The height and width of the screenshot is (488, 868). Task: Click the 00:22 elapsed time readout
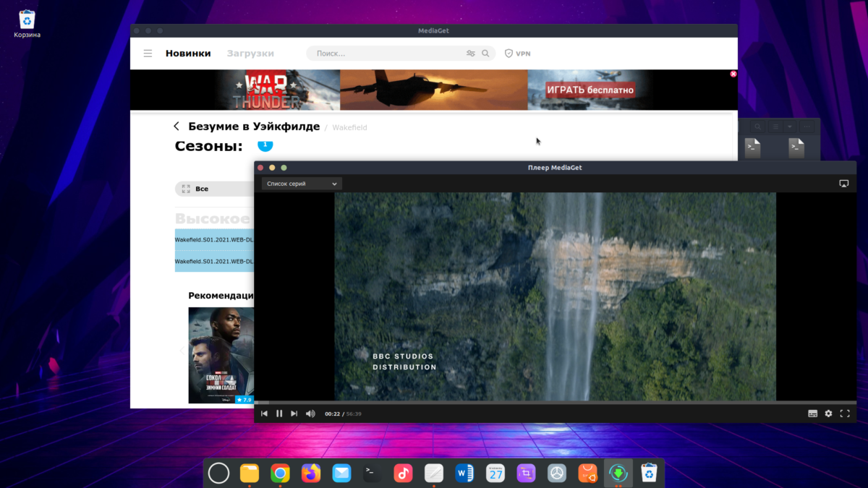pyautogui.click(x=333, y=414)
